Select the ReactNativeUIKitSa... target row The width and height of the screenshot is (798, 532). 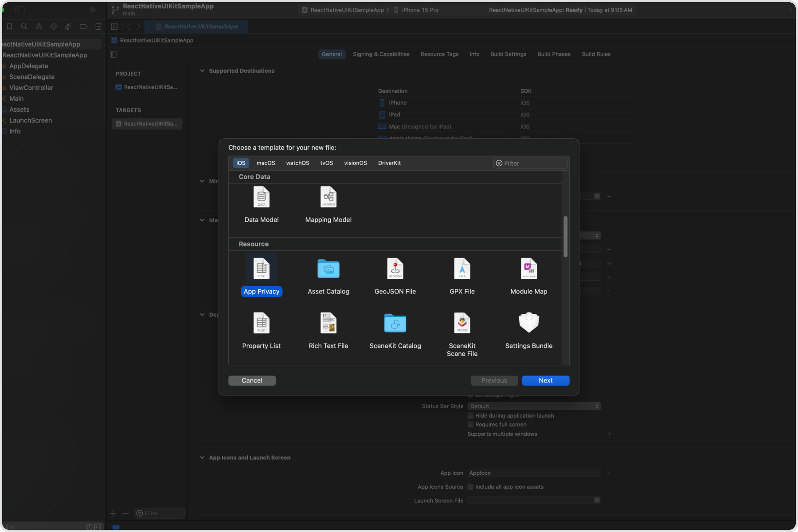click(x=147, y=124)
